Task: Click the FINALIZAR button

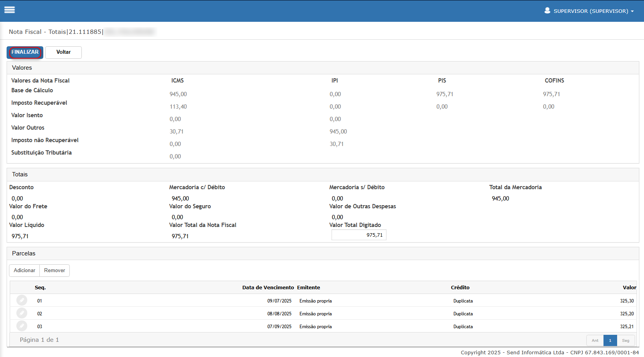Action: coord(25,52)
